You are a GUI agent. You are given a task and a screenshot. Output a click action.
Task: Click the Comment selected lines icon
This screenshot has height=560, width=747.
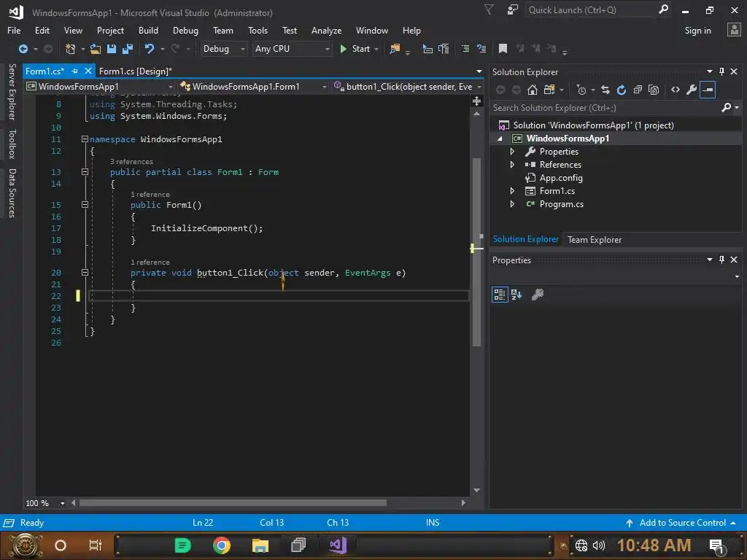465,49
